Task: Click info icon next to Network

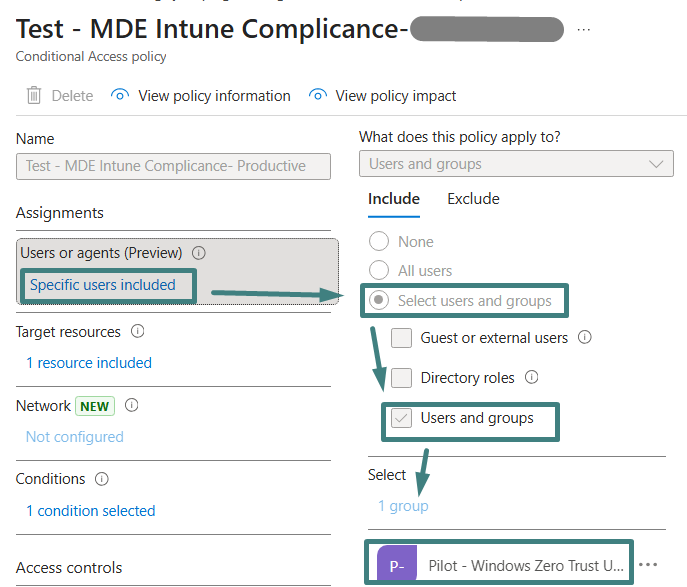Action: [131, 406]
